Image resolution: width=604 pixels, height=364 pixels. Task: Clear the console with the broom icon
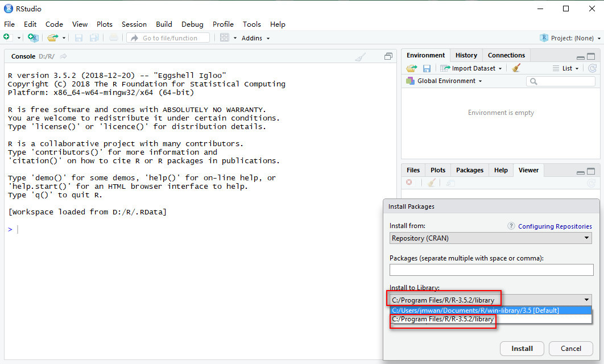pyautogui.click(x=360, y=56)
